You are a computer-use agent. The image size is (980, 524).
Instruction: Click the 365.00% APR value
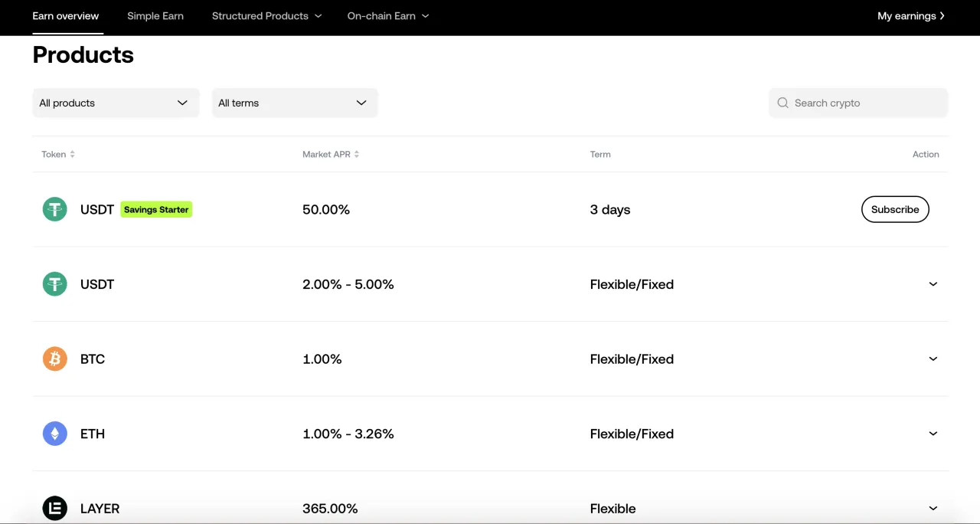[x=330, y=508]
